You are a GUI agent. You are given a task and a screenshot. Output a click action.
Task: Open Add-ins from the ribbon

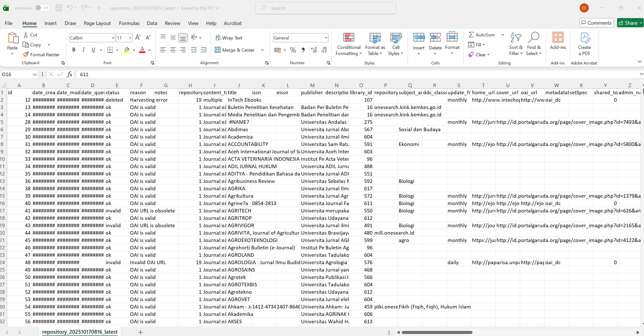(x=558, y=41)
